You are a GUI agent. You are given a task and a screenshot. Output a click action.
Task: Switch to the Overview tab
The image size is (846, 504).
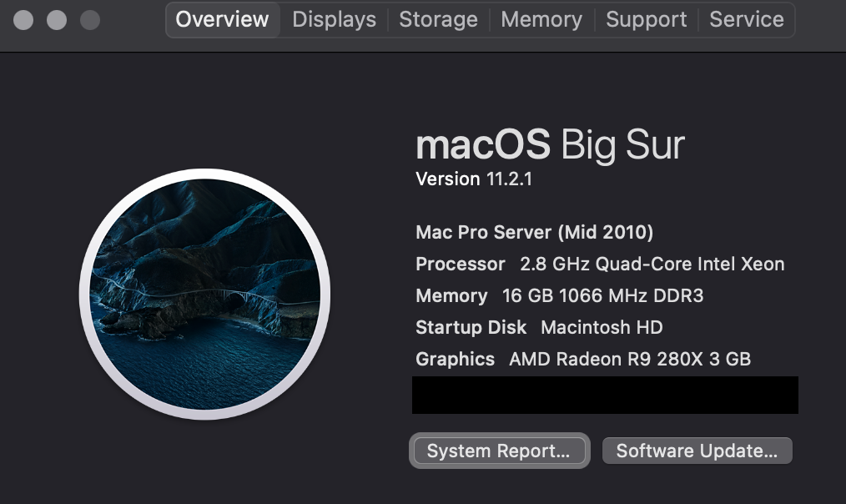coord(222,19)
